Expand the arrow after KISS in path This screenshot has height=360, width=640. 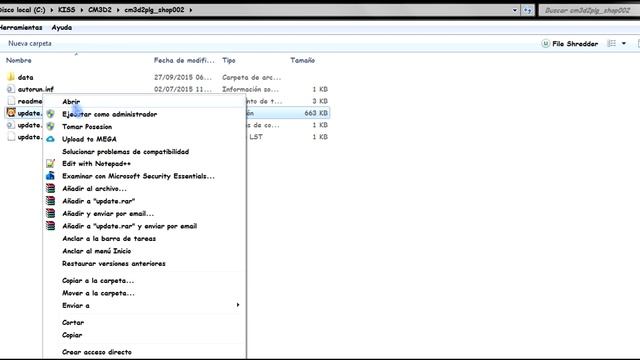82,10
